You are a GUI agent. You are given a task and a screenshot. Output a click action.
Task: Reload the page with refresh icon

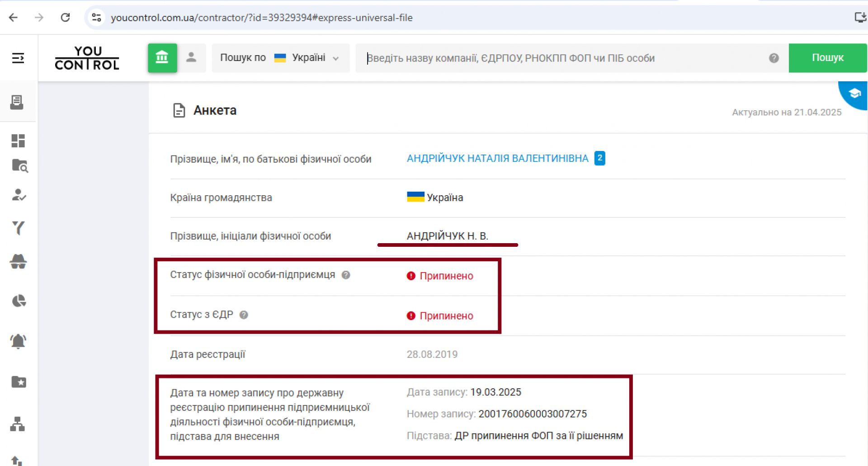tap(66, 18)
